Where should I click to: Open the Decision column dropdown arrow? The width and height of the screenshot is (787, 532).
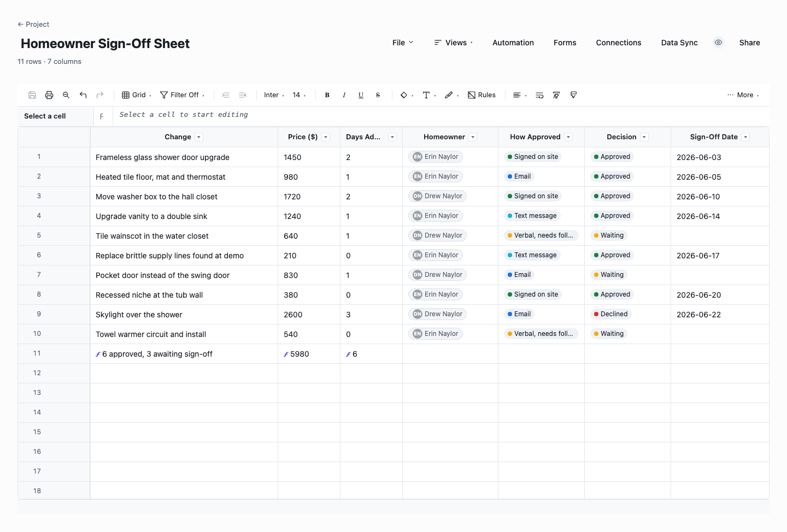(x=644, y=137)
